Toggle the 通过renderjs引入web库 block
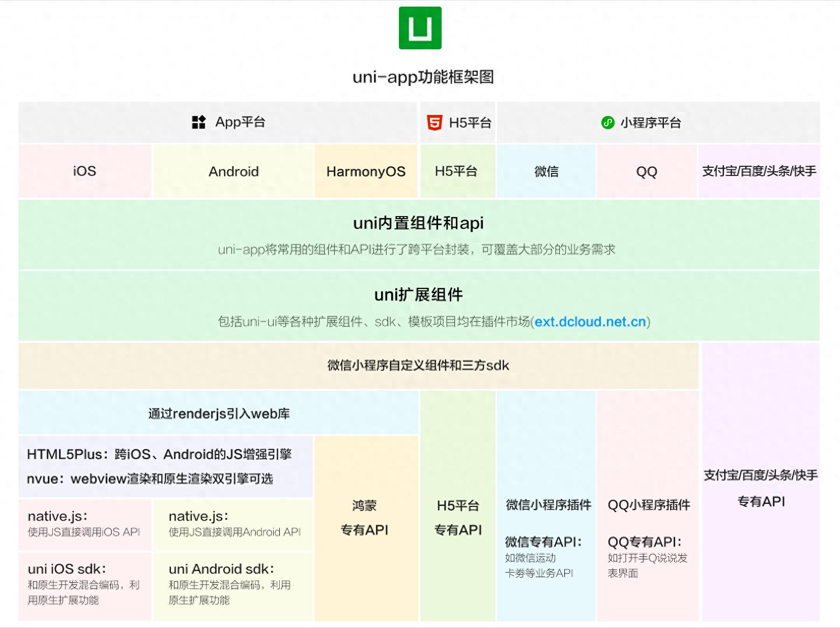This screenshot has height=628, width=840. pyautogui.click(x=218, y=413)
